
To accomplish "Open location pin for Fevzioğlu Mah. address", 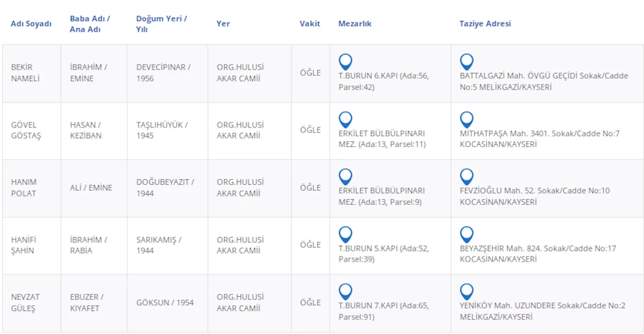I will click(466, 176).
